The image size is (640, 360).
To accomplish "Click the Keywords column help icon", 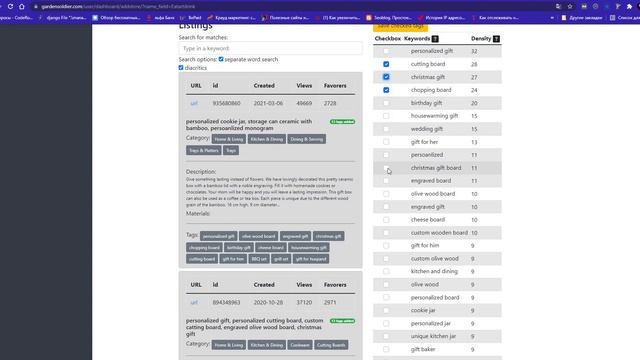I will click(435, 39).
